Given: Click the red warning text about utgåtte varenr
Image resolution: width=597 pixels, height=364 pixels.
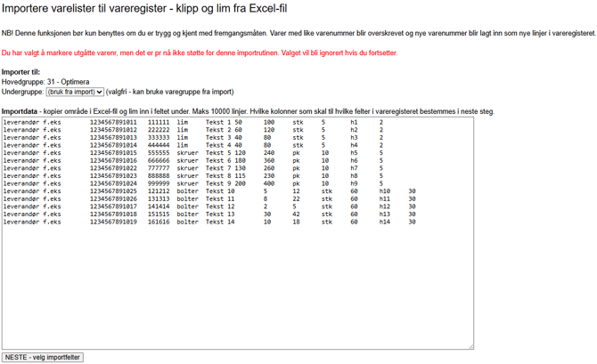Looking at the screenshot, I should (x=199, y=53).
